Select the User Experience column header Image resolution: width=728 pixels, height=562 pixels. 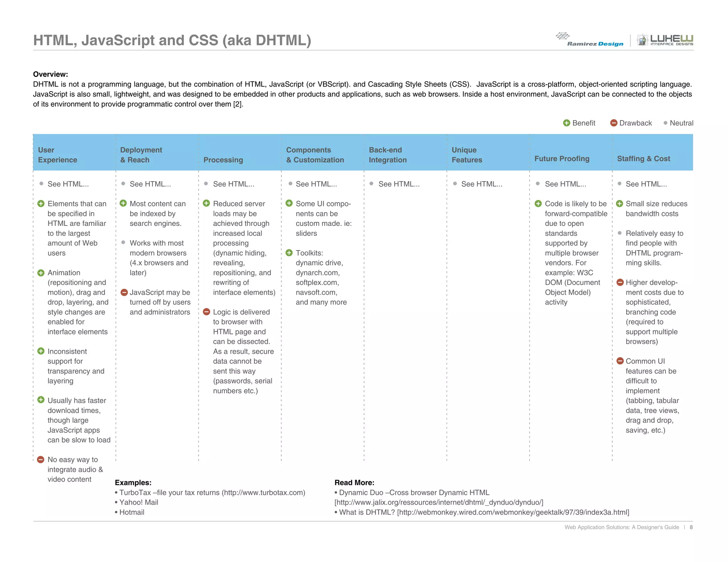pyautogui.click(x=57, y=155)
